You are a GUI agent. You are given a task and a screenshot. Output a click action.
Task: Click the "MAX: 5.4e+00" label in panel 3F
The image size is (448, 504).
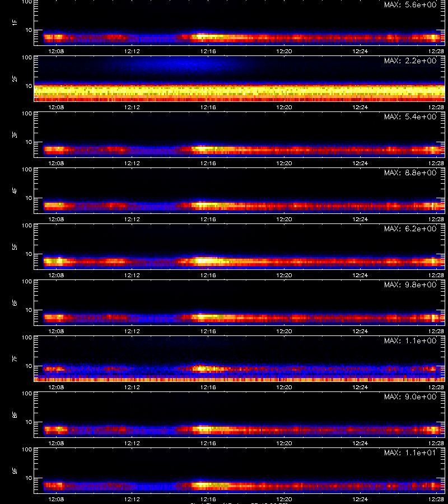410,116
